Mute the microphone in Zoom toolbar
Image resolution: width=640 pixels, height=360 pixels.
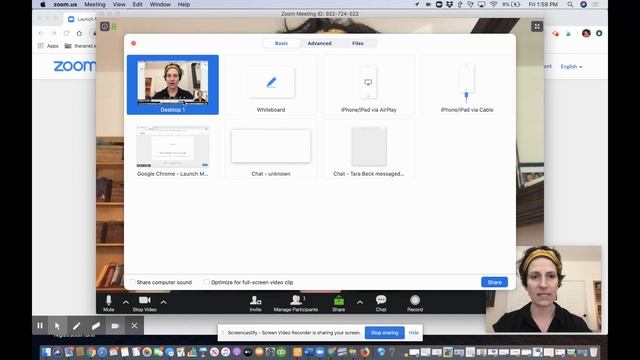109,303
